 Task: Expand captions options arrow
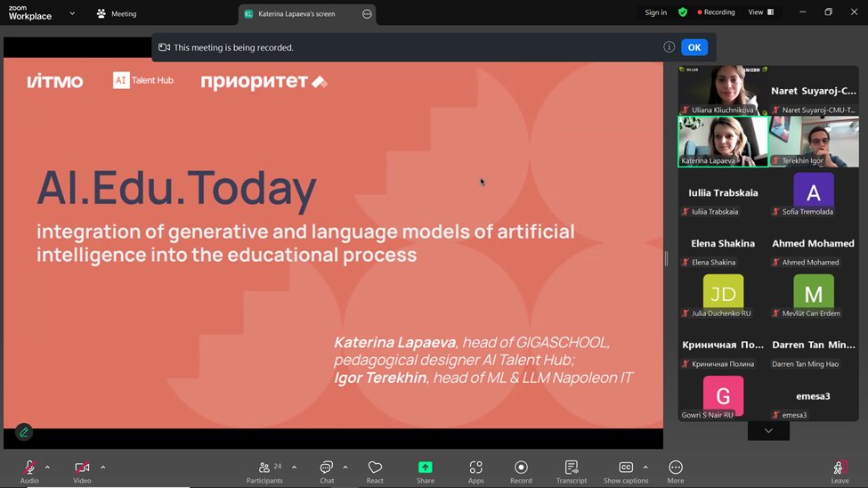[x=645, y=468]
